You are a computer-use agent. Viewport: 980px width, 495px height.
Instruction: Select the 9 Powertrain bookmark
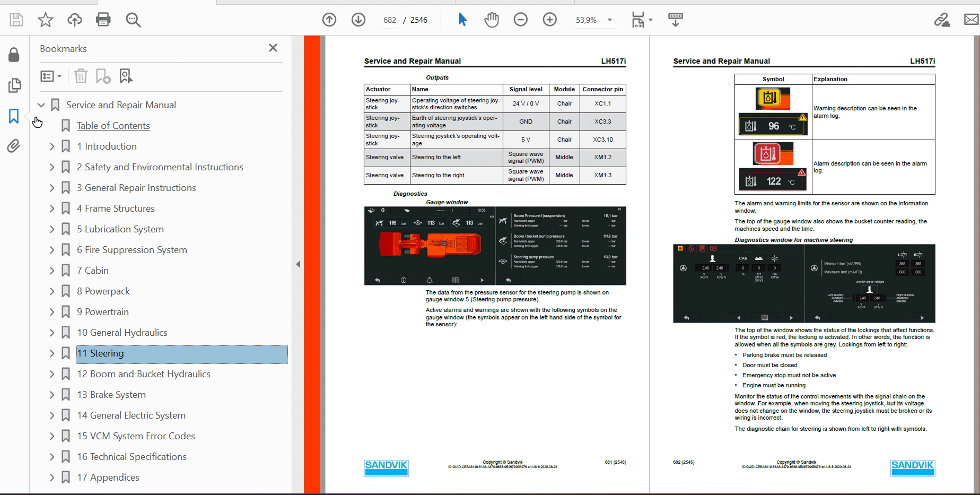pyautogui.click(x=103, y=312)
